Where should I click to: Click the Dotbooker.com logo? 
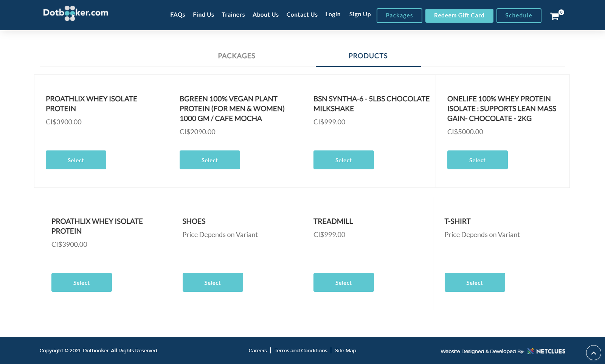[76, 13]
